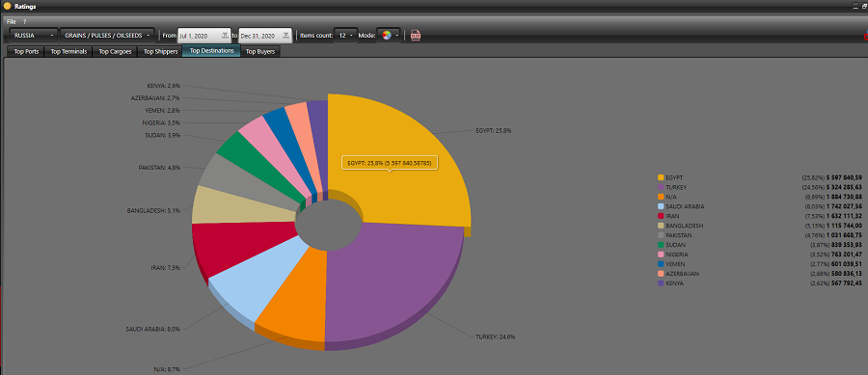This screenshot has height=375, width=868.
Task: Click the EGYPT legend color swatch
Action: tap(661, 177)
